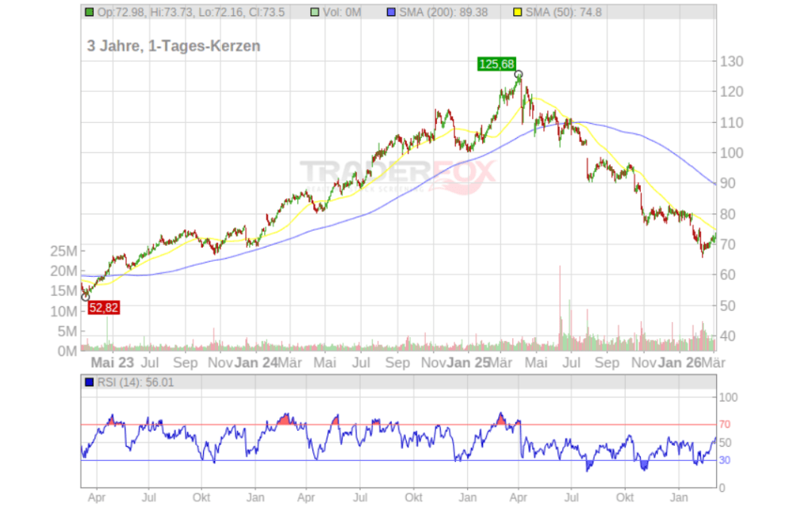Click the 'Vol: 0M' legend text
812x507 pixels.
[x=347, y=13]
